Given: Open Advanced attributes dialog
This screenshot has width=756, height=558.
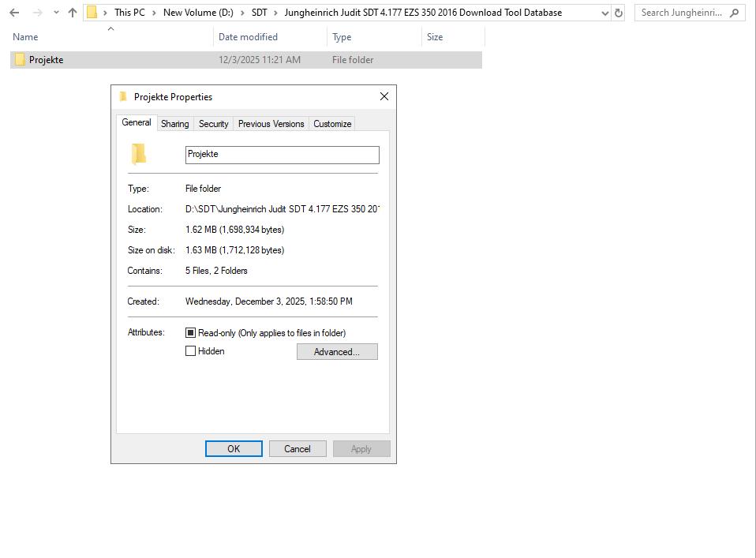Looking at the screenshot, I should [337, 351].
